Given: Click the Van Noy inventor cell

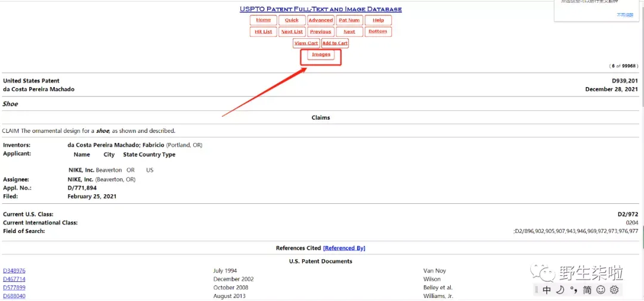Looking at the screenshot, I should [x=435, y=271].
